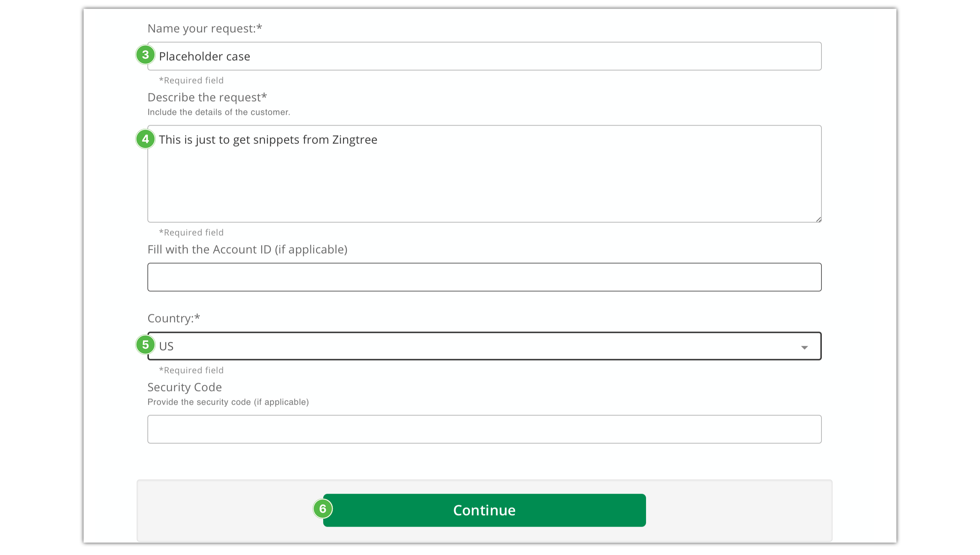The width and height of the screenshot is (980, 555).
Task: Focus the Name your request field
Action: tap(484, 56)
